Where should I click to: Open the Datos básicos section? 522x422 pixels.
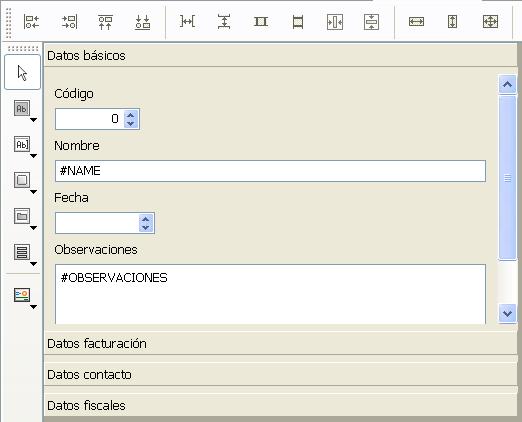[280, 55]
